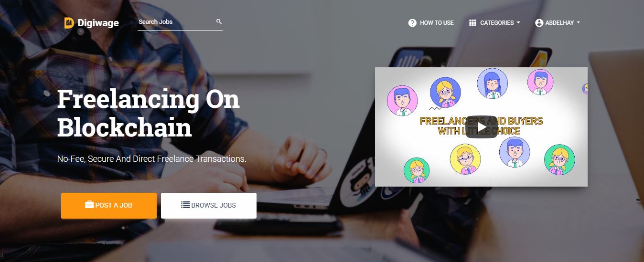Click the How To Use question mark icon
The width and height of the screenshot is (644, 262).
412,23
